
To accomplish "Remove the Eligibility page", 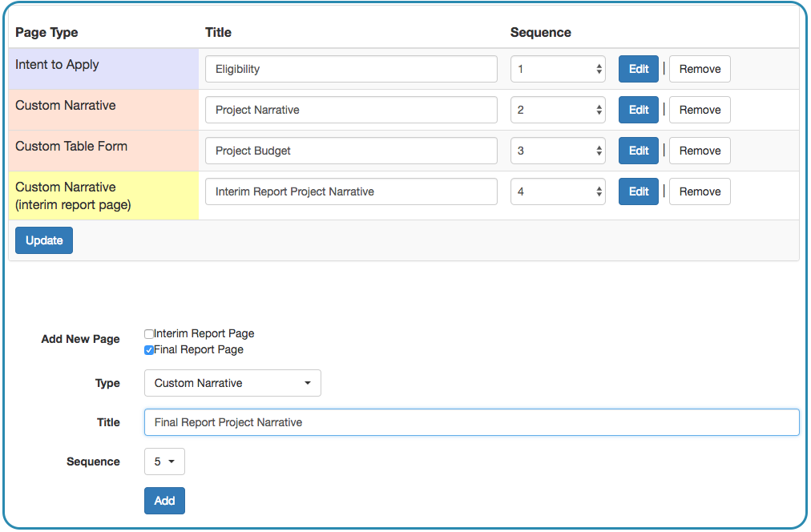I will pos(700,69).
